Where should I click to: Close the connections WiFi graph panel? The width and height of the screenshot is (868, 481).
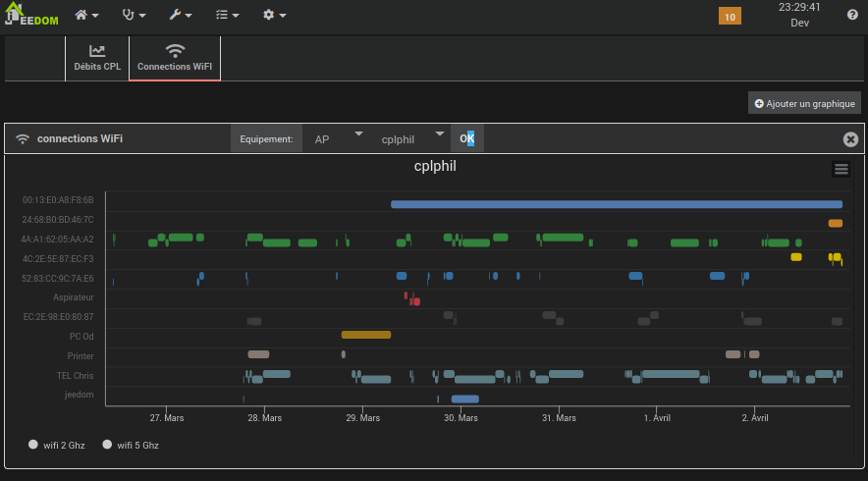pyautogui.click(x=850, y=139)
